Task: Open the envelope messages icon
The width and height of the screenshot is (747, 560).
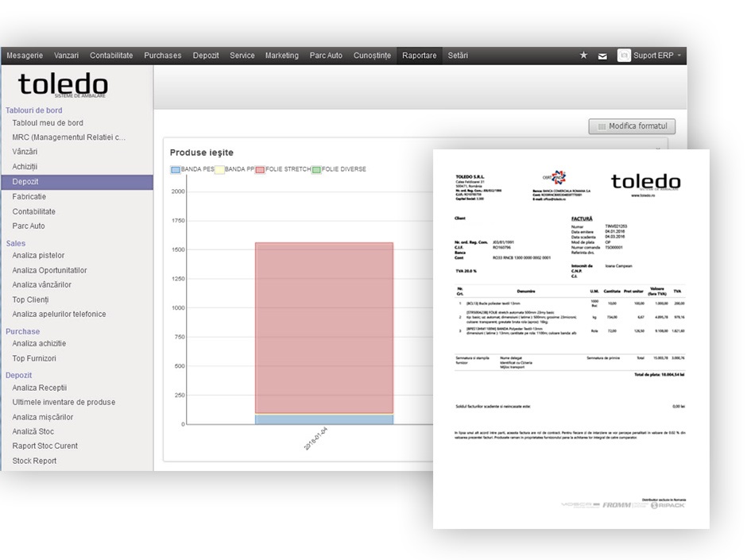Action: point(602,56)
